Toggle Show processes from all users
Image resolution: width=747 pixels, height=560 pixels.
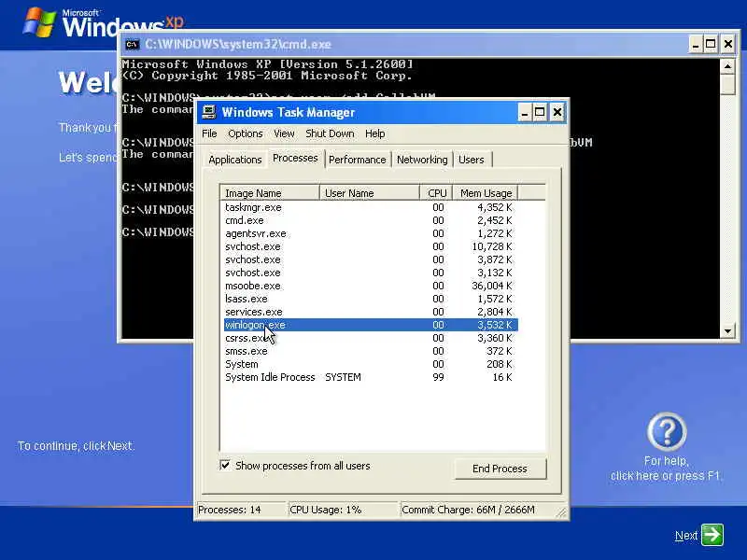(x=225, y=465)
